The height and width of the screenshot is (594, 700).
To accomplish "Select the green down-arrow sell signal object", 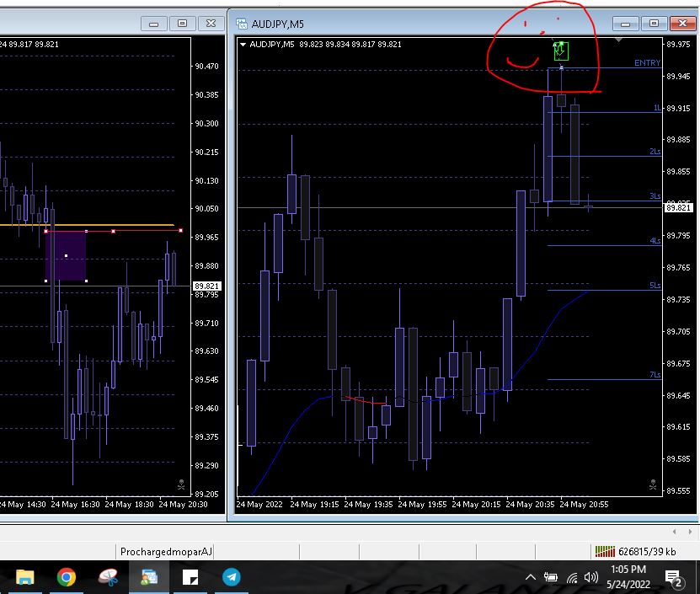I will click(x=561, y=51).
